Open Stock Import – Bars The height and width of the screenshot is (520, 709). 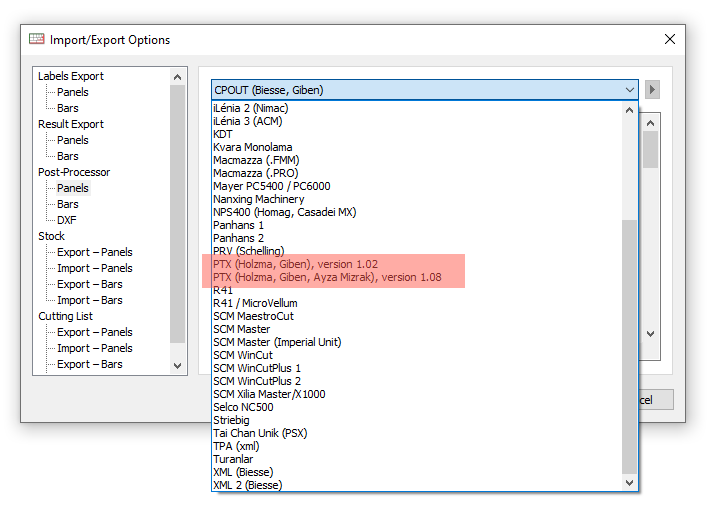click(90, 300)
